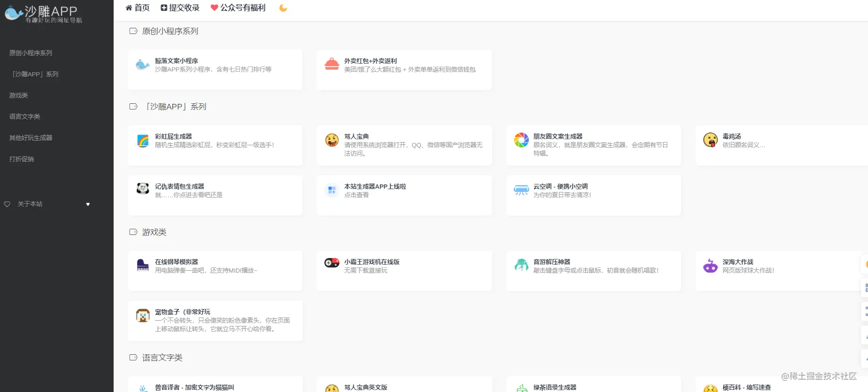The height and width of the screenshot is (392, 868).
Task: Open the 鲸落文案小程序 card title
Action: (176, 61)
